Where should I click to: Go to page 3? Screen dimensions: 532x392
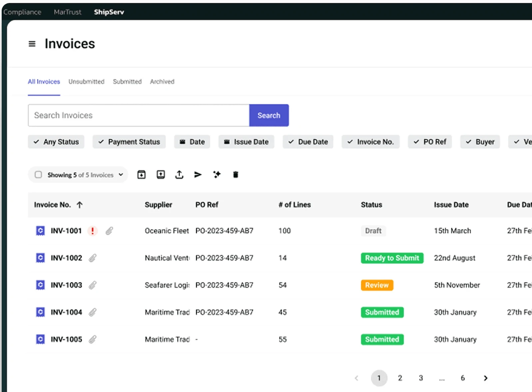pyautogui.click(x=421, y=378)
